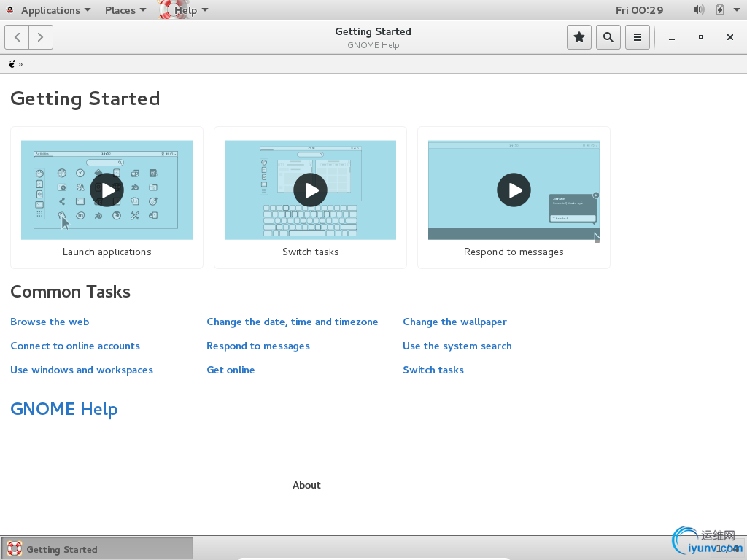This screenshot has width=747, height=560.
Task: Maximize the GNOME Help window
Action: point(701,37)
